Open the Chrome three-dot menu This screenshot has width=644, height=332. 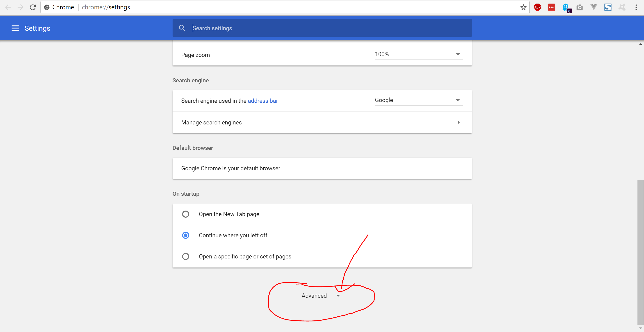click(x=636, y=7)
